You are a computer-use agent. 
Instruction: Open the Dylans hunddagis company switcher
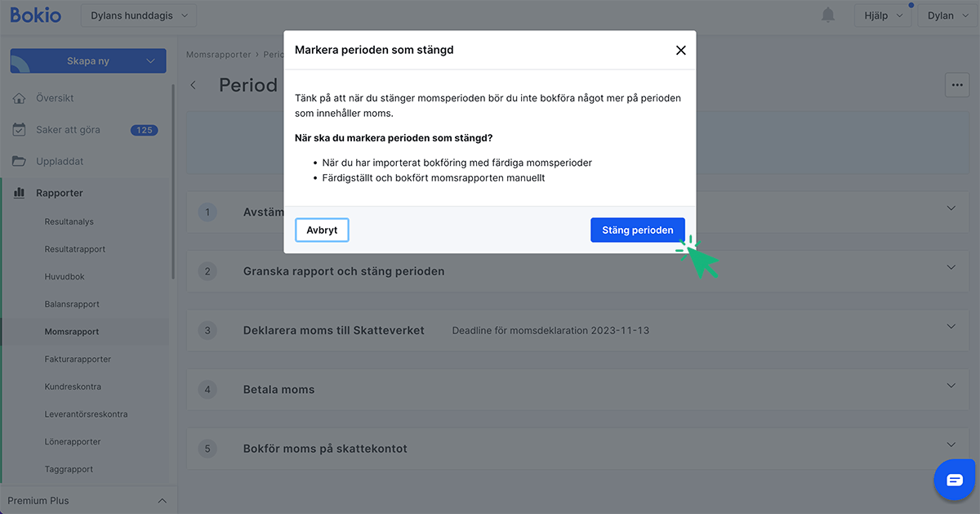tap(139, 15)
